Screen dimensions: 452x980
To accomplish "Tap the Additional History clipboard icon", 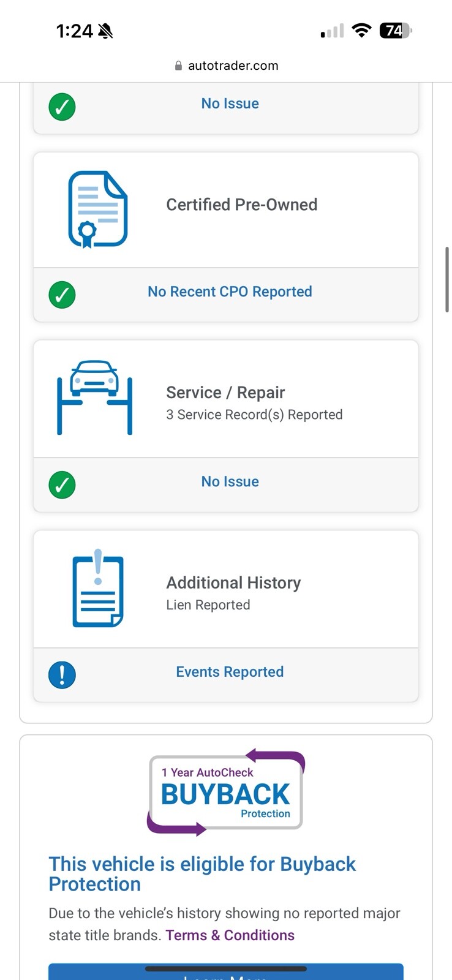I will [98, 589].
